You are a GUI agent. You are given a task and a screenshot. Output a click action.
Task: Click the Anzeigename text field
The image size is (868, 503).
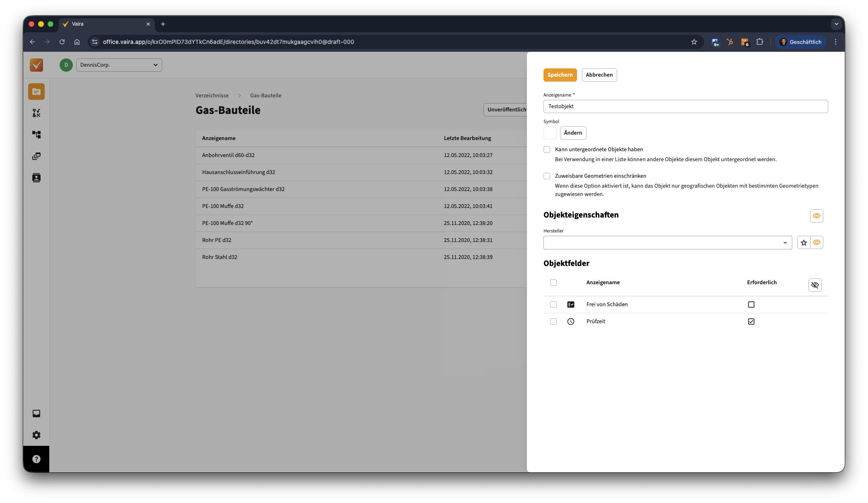point(685,106)
